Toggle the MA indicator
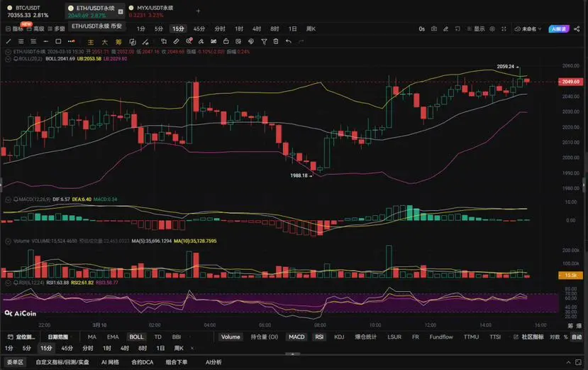The height and width of the screenshot is (370, 588). (92, 337)
